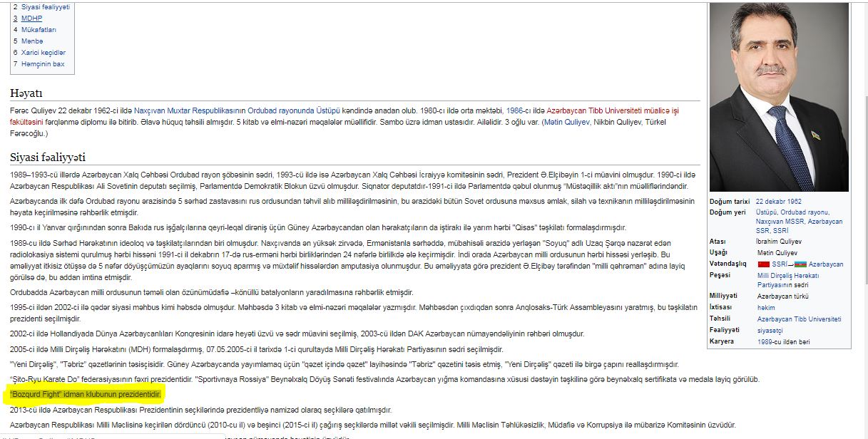Screen dimensions: 868x439
Task: Open contents entry 3 MDHP
Action: [26, 18]
